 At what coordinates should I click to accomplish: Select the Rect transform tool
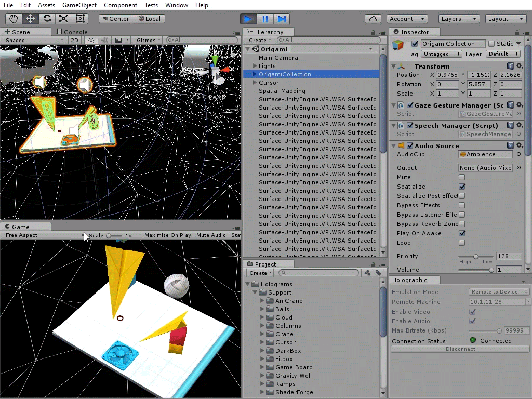pyautogui.click(x=80, y=19)
